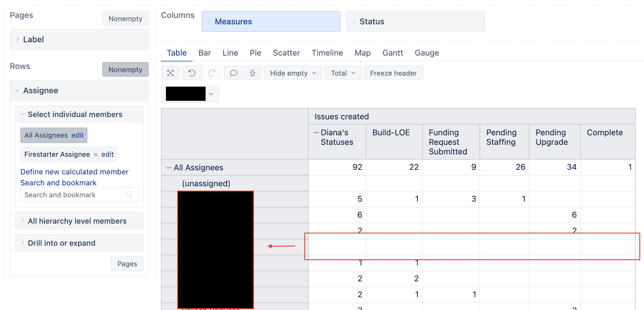Open the Total dropdown
The width and height of the screenshot is (644, 310).
[x=343, y=73]
